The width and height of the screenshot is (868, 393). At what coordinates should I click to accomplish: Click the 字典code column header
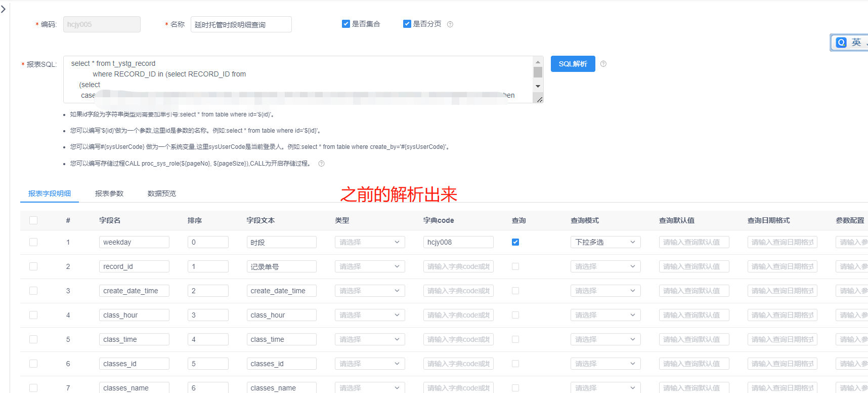pyautogui.click(x=439, y=220)
